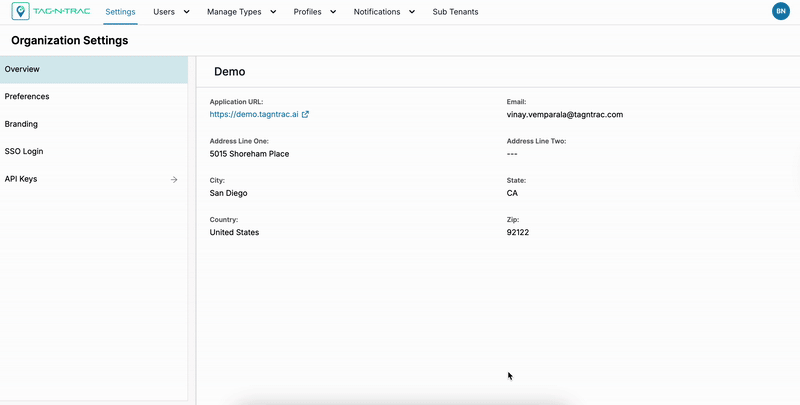Screen dimensions: 800x405
Task: Select SSO Login in the sidebar
Action: tap(94, 152)
